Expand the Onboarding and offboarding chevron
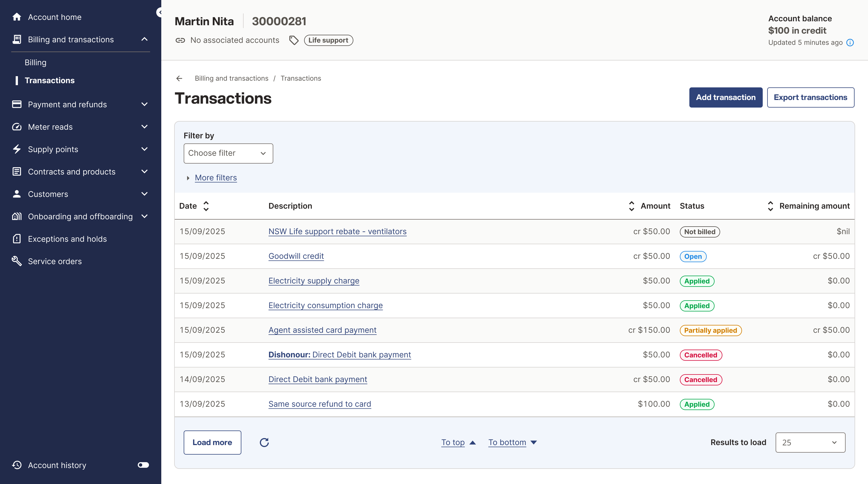868x484 pixels. [x=144, y=217]
